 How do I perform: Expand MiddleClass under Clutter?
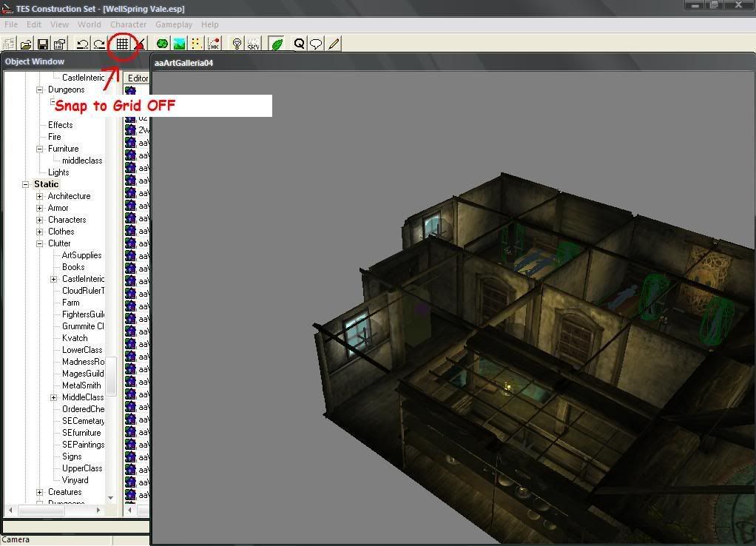click(53, 397)
